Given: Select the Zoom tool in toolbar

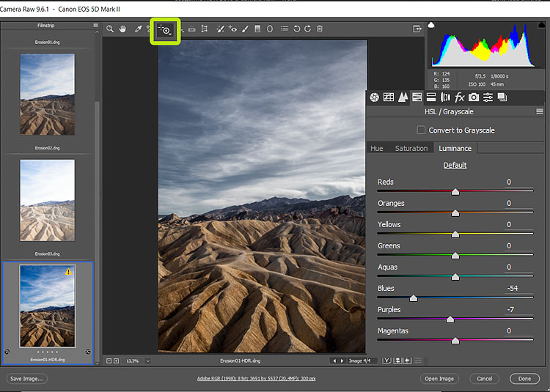Looking at the screenshot, I should coord(110,29).
